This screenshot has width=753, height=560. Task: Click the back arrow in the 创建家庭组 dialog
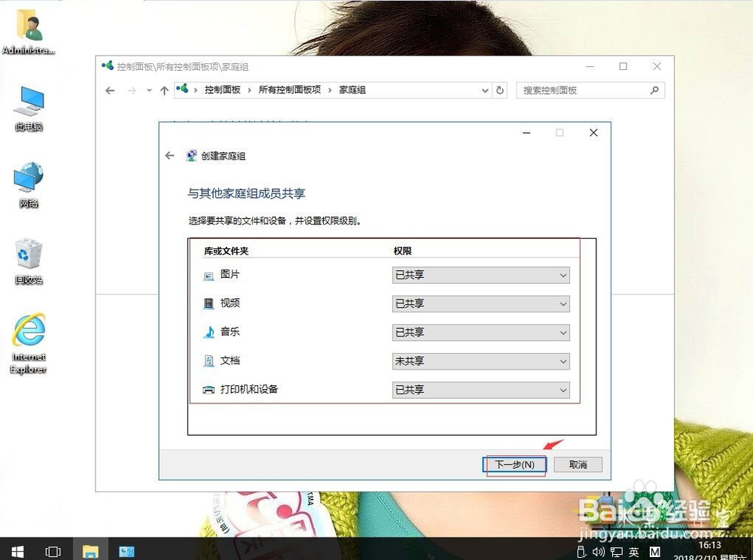(169, 156)
